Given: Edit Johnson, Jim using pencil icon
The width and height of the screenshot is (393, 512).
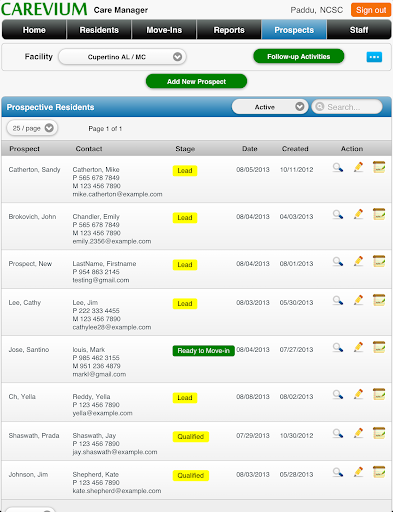Looking at the screenshot, I should click(358, 472).
